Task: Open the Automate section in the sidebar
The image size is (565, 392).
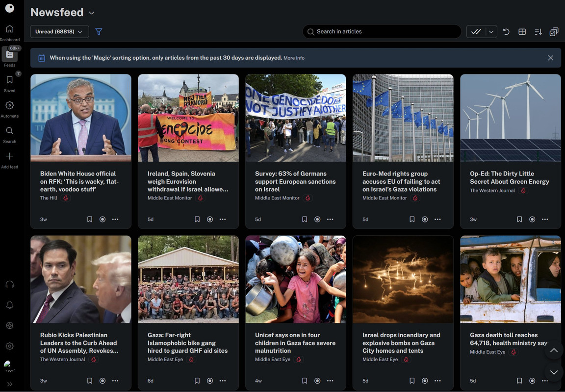Action: [x=10, y=109]
